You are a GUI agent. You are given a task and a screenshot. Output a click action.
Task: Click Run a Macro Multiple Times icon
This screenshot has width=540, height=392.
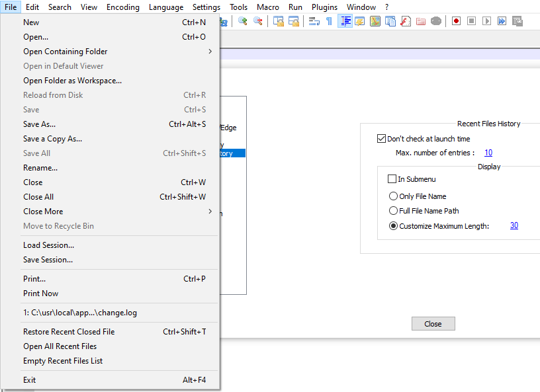[x=502, y=21]
